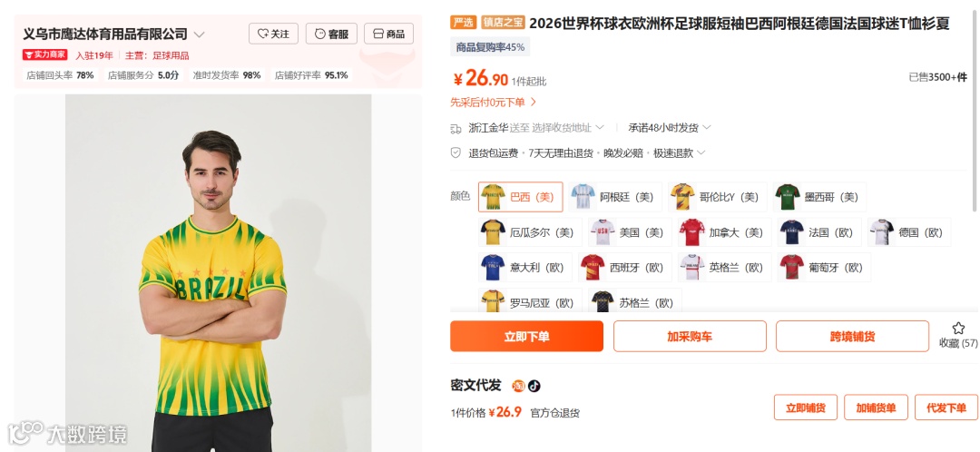
Task: Select the 法国（欧）jersey option
Action: [x=819, y=232]
